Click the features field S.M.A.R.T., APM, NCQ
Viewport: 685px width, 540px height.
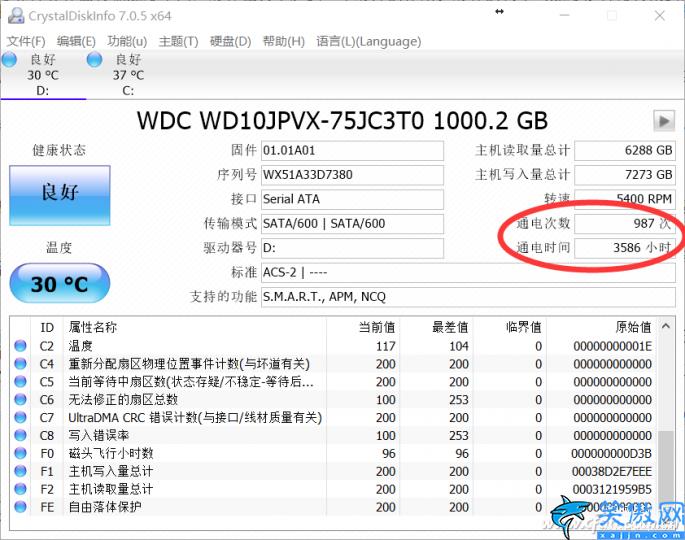tap(468, 298)
